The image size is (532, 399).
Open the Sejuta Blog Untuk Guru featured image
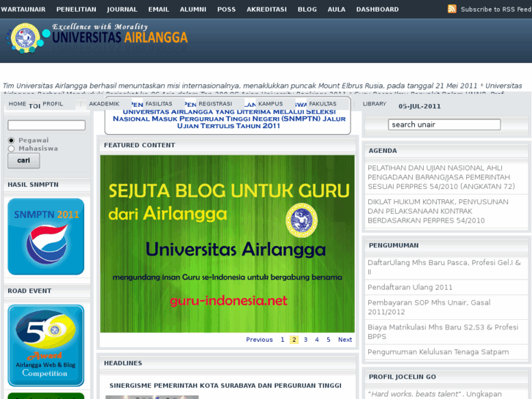point(228,244)
